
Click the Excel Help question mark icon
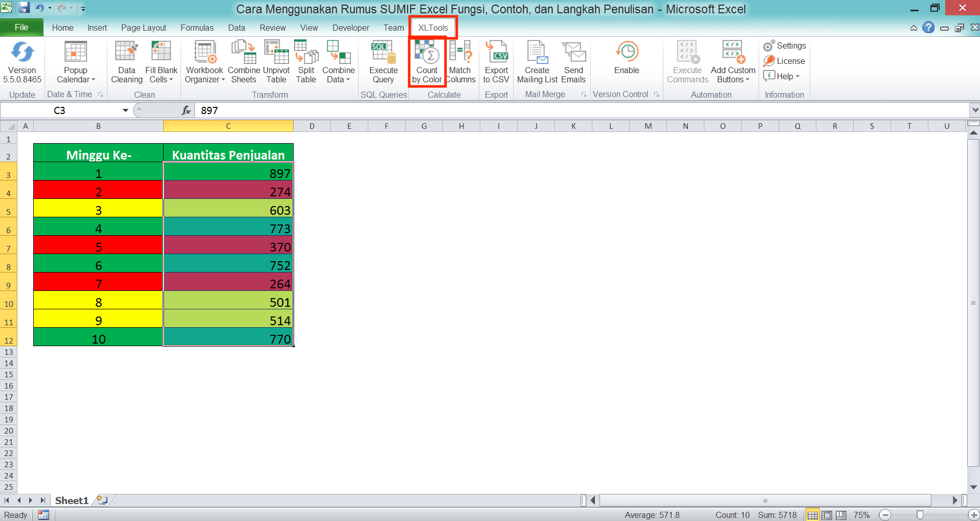[928, 28]
